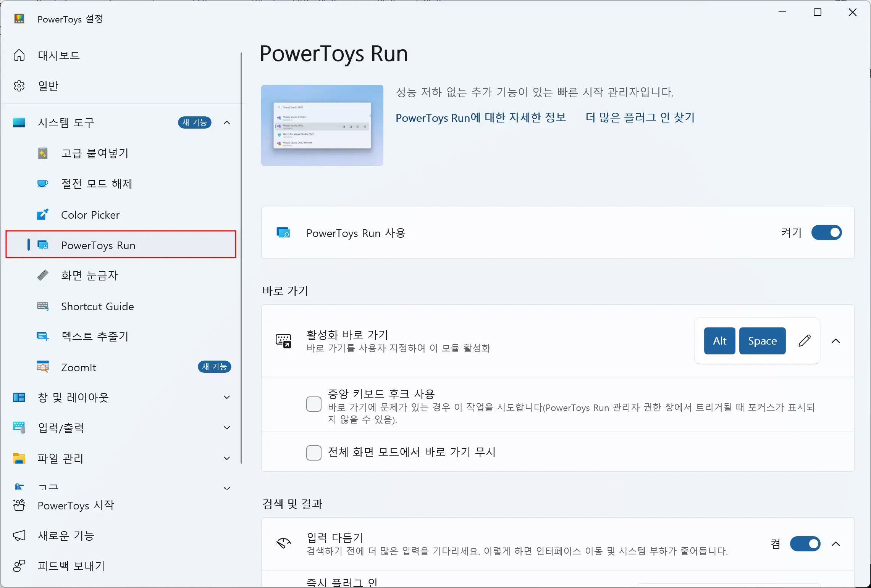This screenshot has height=588, width=871.
Task: Click the Shortcut Guide keyboard icon
Action: (x=42, y=306)
